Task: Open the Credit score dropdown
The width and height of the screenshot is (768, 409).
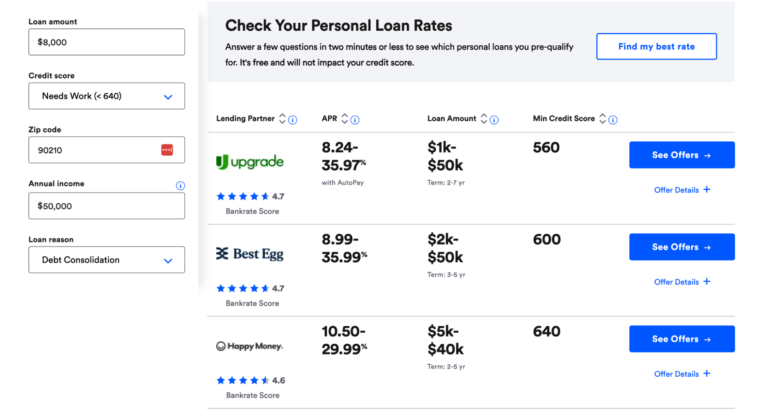Action: pos(107,96)
